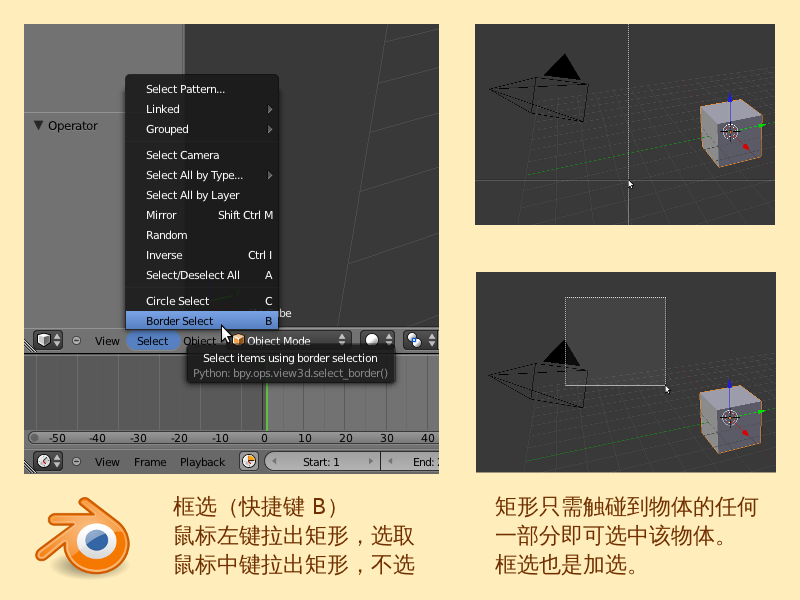Open the 3D View editor type selector
The image size is (800, 600).
pos(48,340)
